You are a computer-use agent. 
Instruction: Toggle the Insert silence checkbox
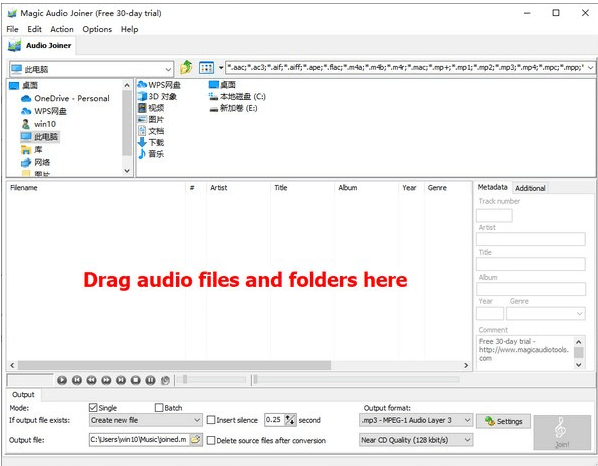(x=211, y=420)
